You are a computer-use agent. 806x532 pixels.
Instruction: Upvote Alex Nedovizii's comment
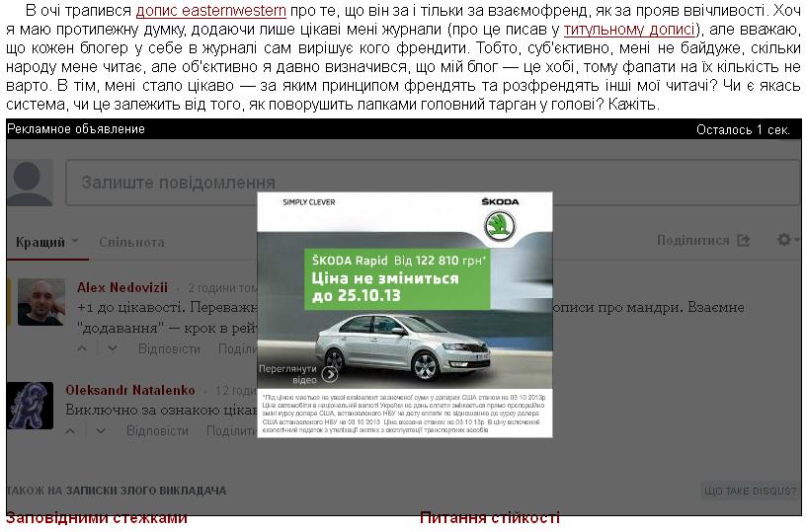[x=82, y=348]
